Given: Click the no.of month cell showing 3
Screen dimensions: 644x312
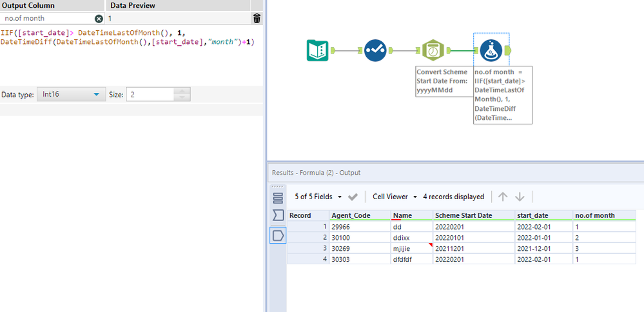Looking at the screenshot, I should coord(604,248).
